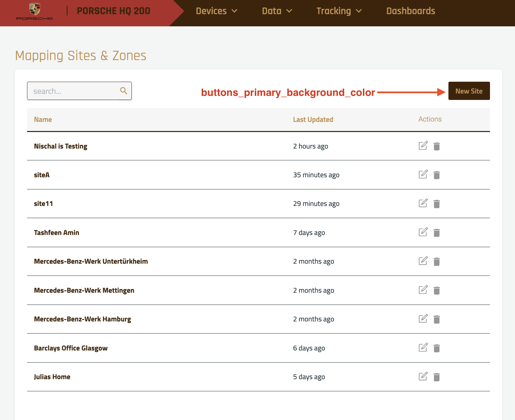Screen dimensions: 515x420
Task: Edit Mercedes-Benz-Werk Untertürkheim site
Action: (x=423, y=261)
